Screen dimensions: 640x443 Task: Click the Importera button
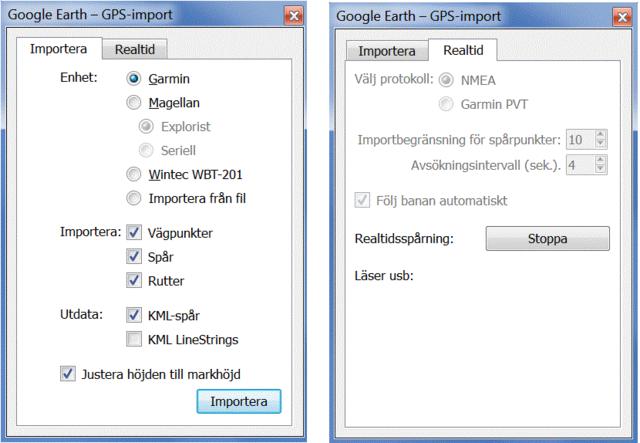(x=239, y=401)
